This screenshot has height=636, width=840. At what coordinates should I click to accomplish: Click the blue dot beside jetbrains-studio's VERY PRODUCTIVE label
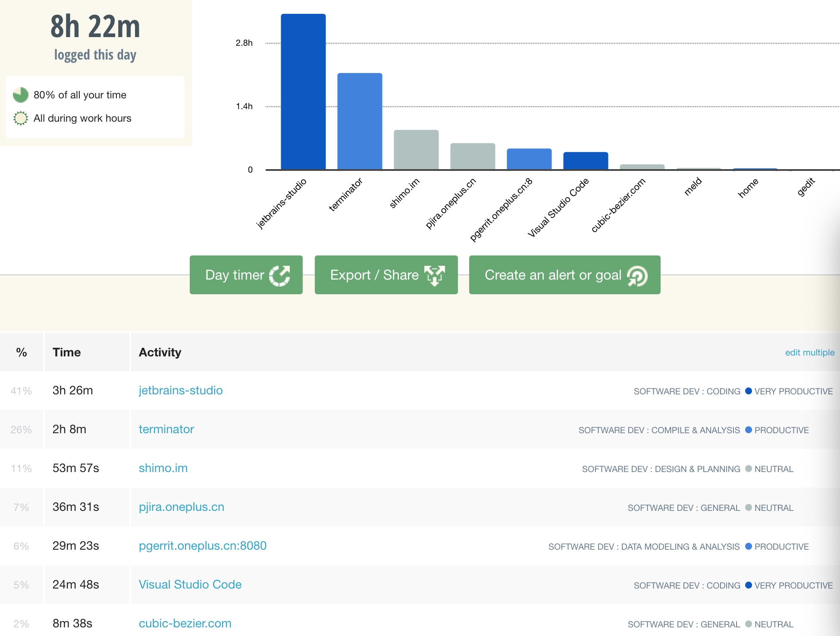(x=749, y=391)
